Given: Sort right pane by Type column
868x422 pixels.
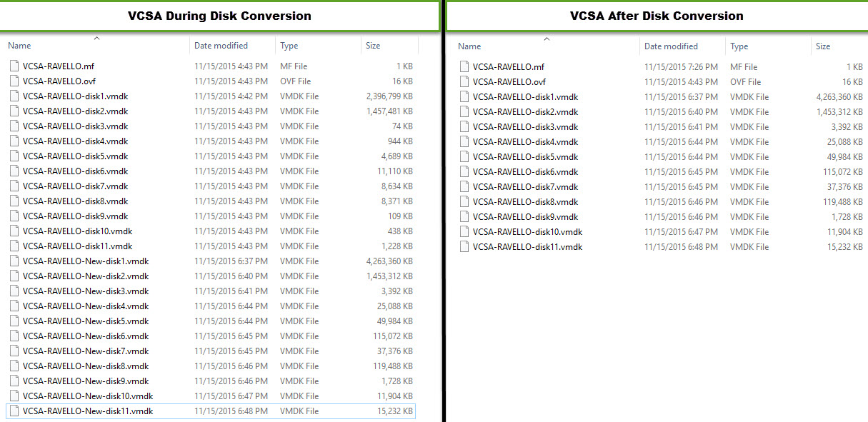Looking at the screenshot, I should [x=739, y=46].
